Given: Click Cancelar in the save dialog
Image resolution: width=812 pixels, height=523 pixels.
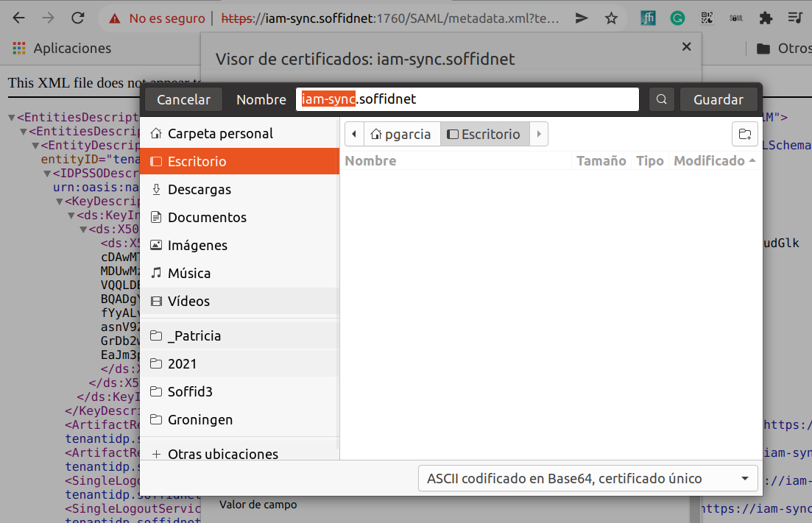Looking at the screenshot, I should tap(183, 99).
